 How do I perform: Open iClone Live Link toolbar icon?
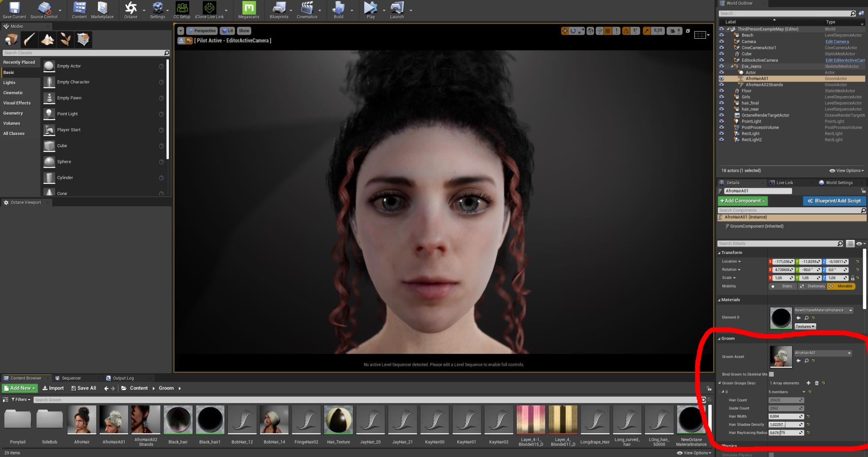click(x=209, y=10)
